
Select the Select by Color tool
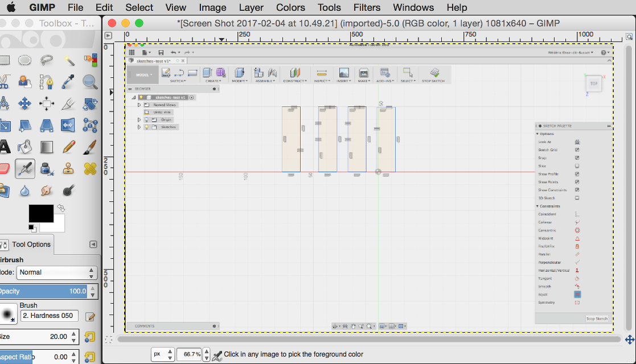coord(90,60)
